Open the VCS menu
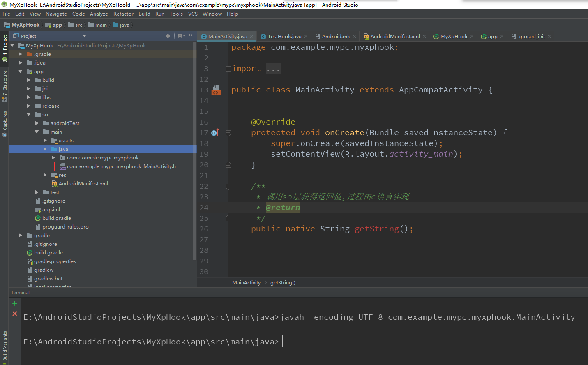588x365 pixels. (x=193, y=14)
